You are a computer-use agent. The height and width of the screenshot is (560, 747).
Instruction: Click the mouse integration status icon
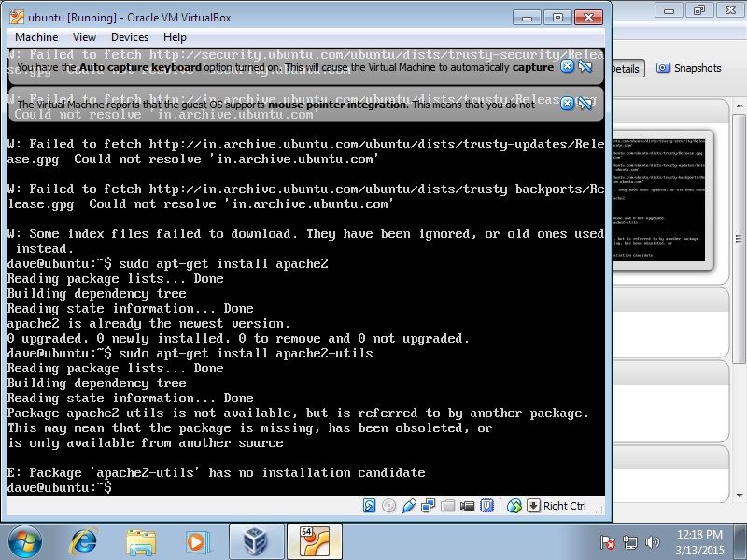click(514, 505)
